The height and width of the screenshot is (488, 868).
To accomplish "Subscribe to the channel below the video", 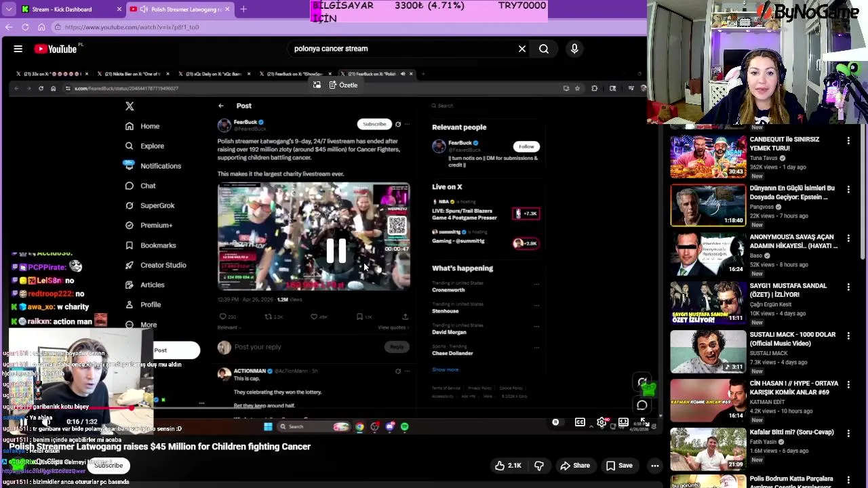I will pos(108,466).
